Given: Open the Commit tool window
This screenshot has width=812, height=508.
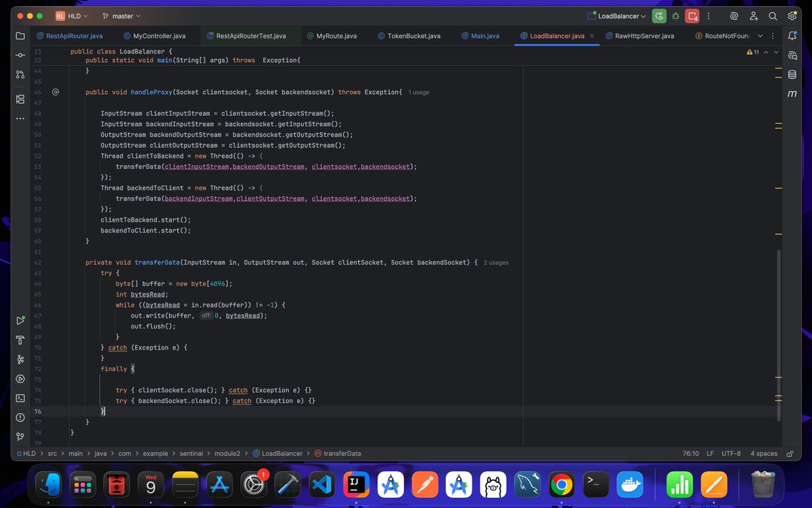Looking at the screenshot, I should [x=20, y=55].
